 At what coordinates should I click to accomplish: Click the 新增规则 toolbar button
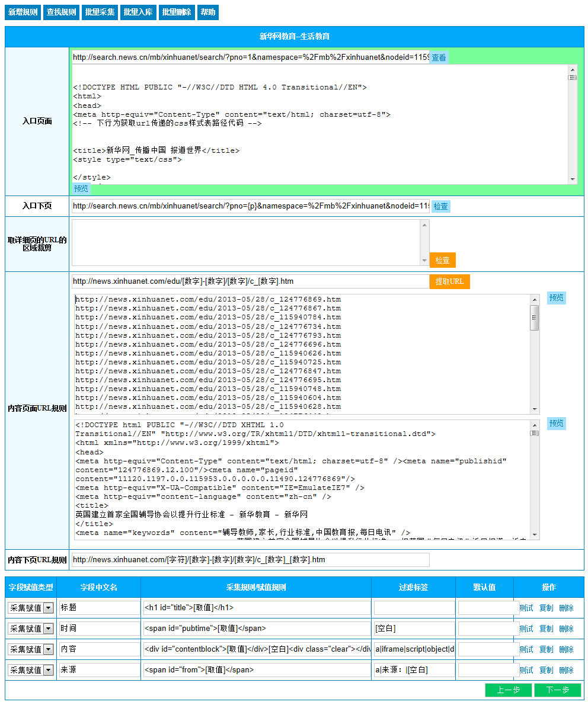(23, 12)
